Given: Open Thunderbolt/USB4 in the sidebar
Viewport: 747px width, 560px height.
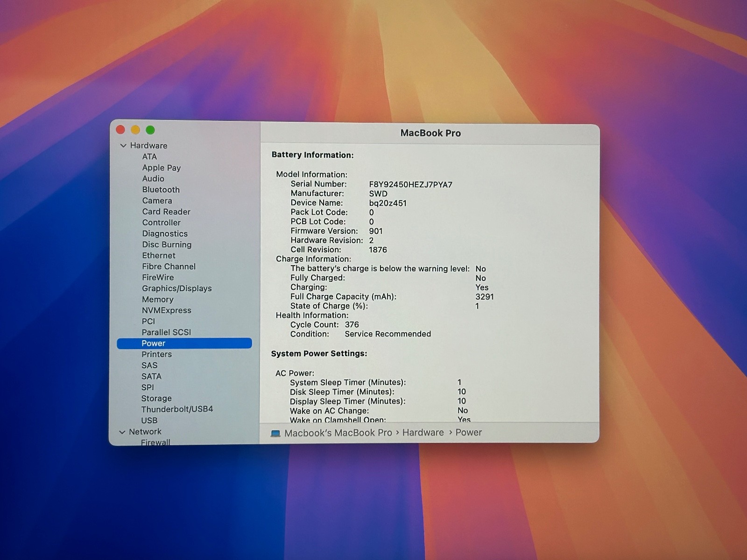Looking at the screenshot, I should click(177, 409).
